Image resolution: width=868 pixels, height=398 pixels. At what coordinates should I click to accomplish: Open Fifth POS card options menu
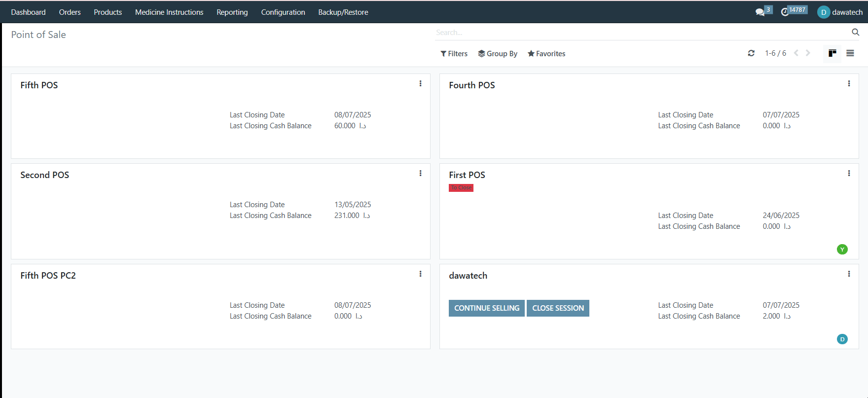pos(421,84)
